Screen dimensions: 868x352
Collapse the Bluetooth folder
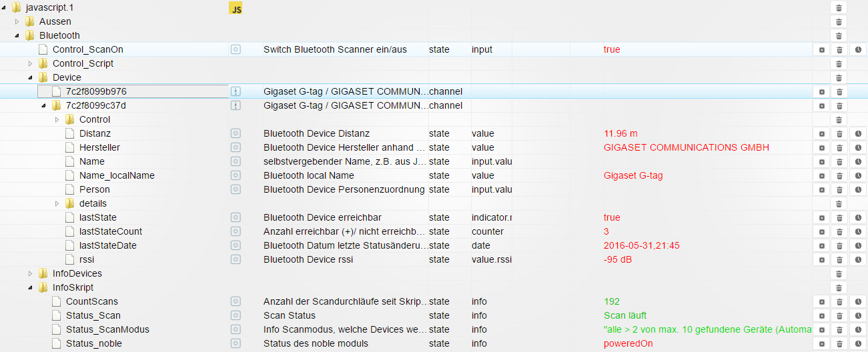[17, 36]
